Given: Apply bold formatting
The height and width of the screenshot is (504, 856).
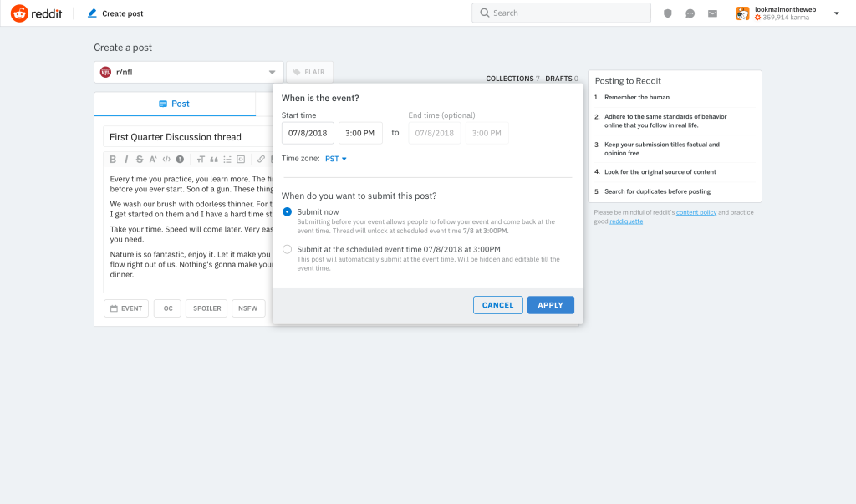Looking at the screenshot, I should tap(113, 160).
